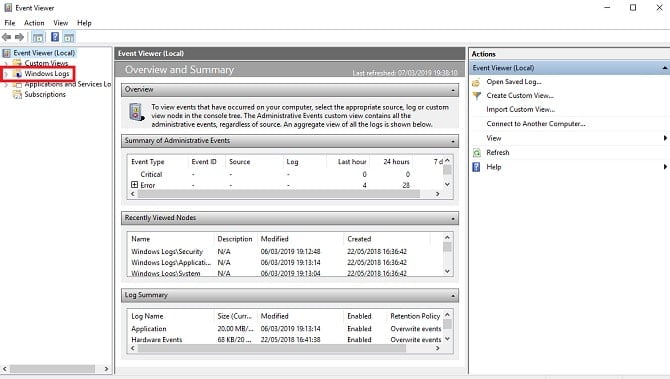Screen dimensions: 670x379
Task: Click the Source column header
Action: point(239,162)
